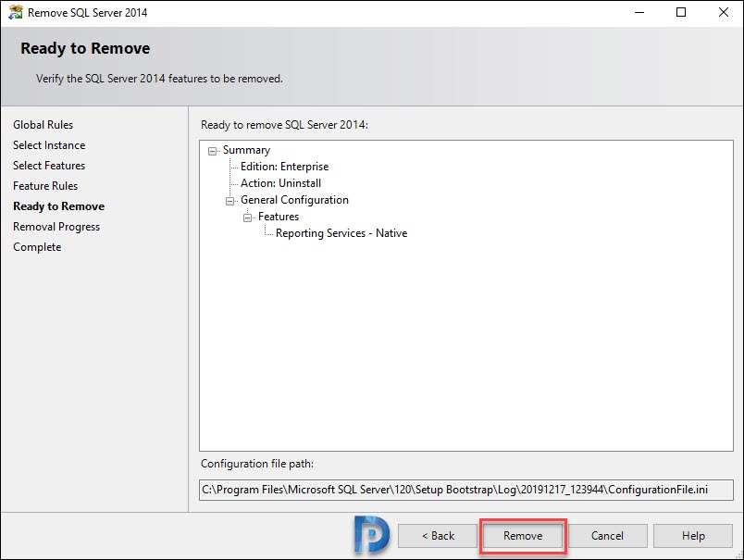Click the configuration file path field
This screenshot has width=744, height=560.
tap(466, 490)
